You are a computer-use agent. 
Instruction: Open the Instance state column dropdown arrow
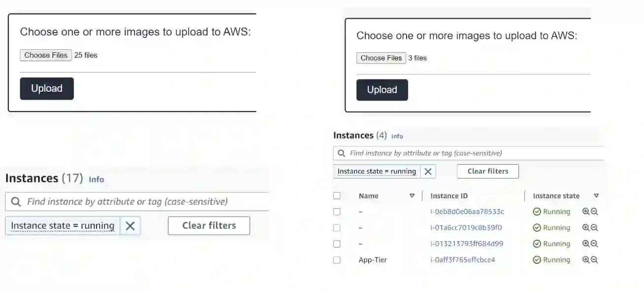click(x=596, y=196)
